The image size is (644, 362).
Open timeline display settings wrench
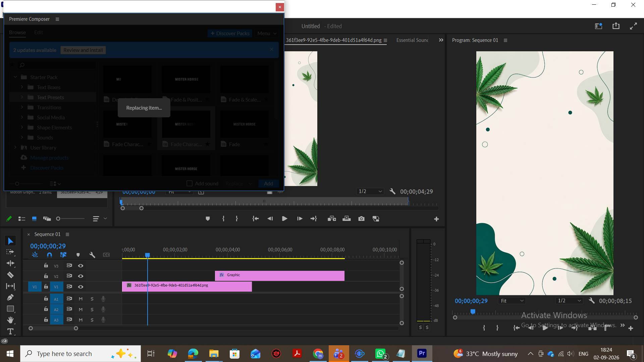[92, 255]
